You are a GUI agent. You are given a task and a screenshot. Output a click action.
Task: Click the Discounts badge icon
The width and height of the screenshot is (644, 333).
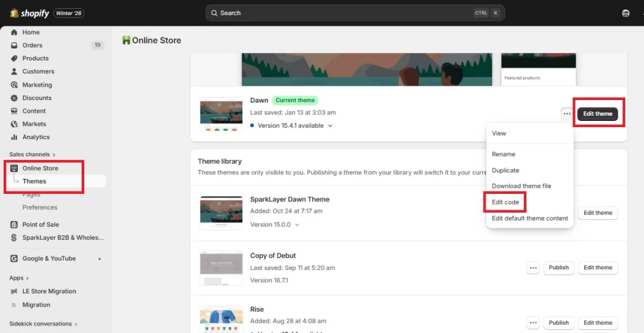click(14, 98)
